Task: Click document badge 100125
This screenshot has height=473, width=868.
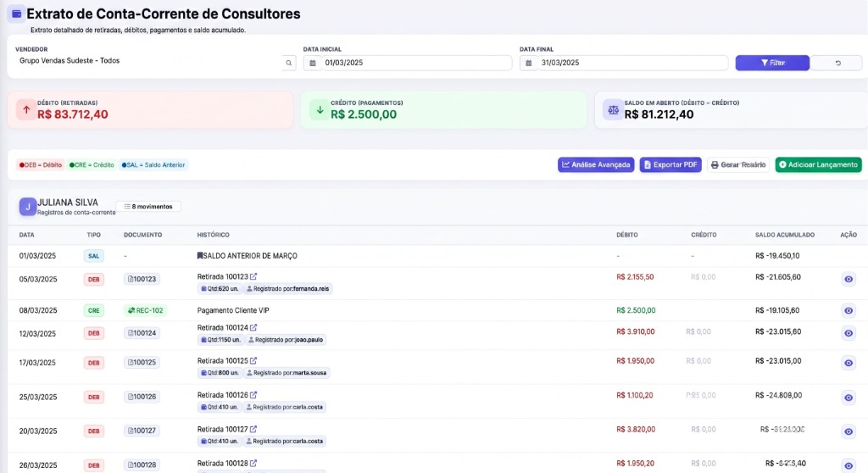Action: click(x=142, y=363)
